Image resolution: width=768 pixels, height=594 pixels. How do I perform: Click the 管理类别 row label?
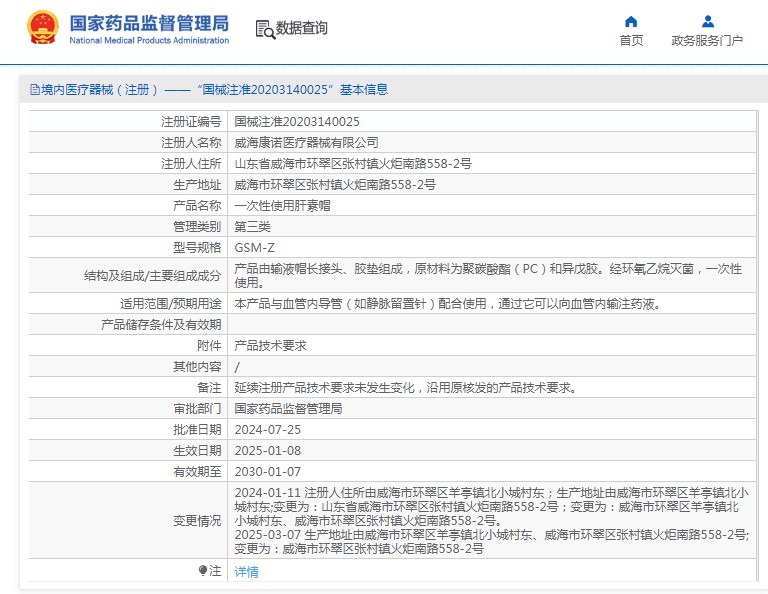click(197, 227)
